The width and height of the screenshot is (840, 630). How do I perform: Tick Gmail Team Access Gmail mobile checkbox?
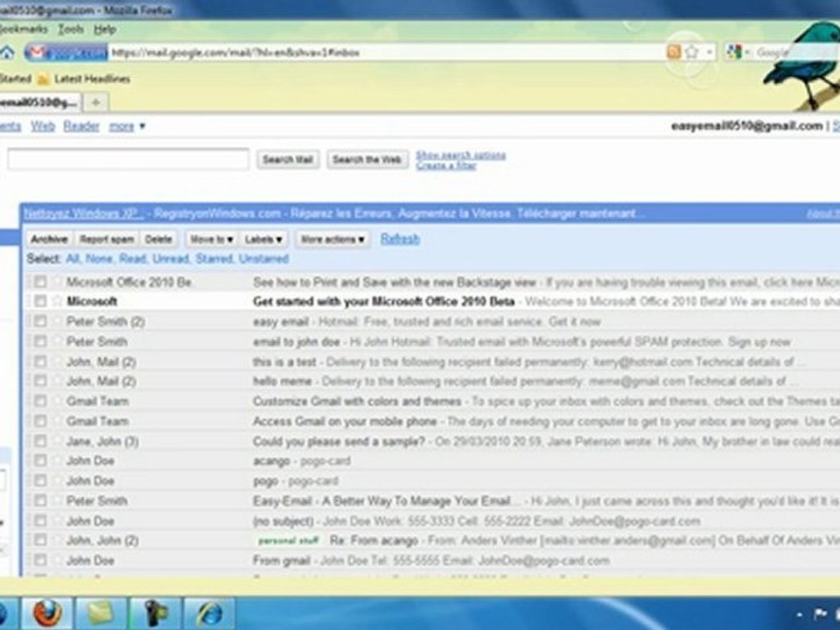coord(40,421)
